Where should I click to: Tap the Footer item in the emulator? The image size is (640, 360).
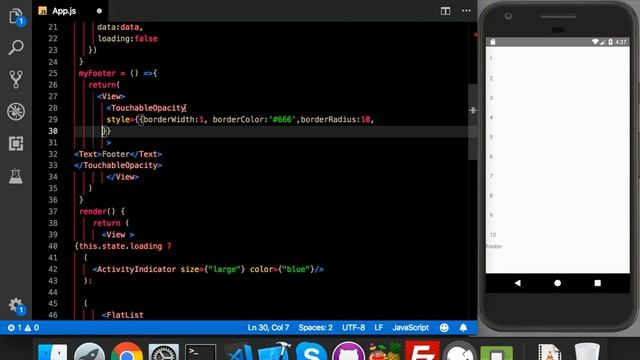(494, 246)
